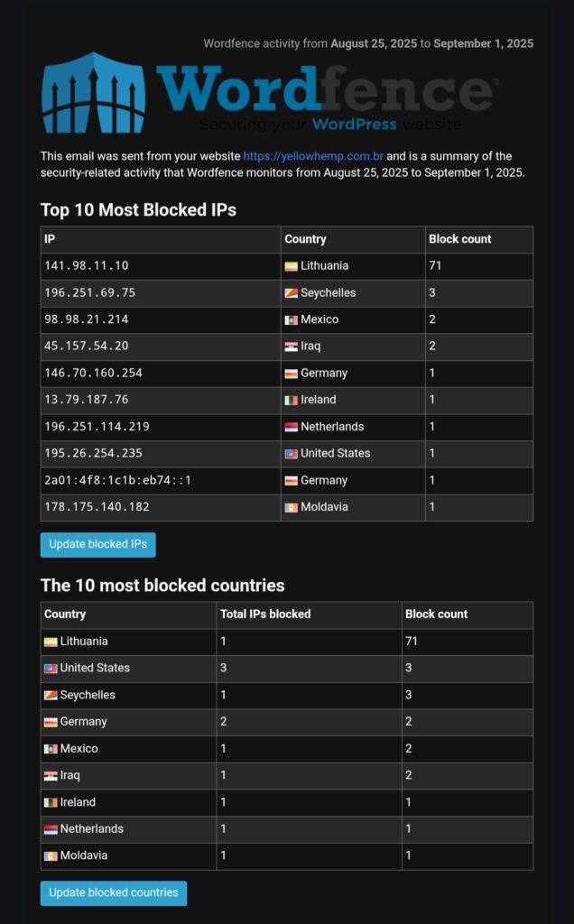
Task: Click the Block count header in IPs table
Action: [x=459, y=239]
